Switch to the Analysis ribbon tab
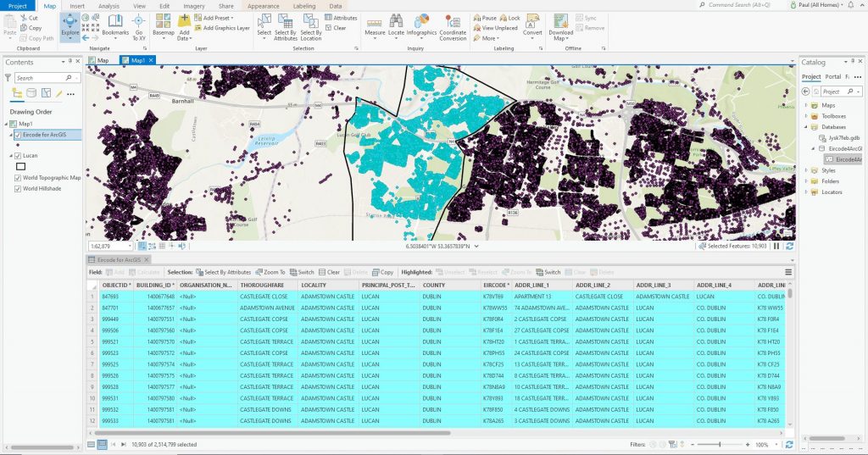Screen dimensions: 868x455 [x=108, y=6]
